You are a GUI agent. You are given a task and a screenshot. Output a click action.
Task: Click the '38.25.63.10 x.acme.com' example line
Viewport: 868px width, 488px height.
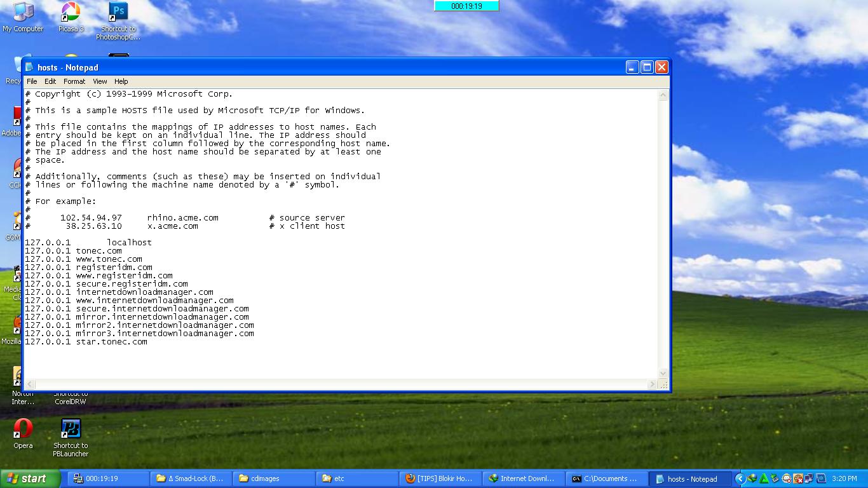[185, 226]
